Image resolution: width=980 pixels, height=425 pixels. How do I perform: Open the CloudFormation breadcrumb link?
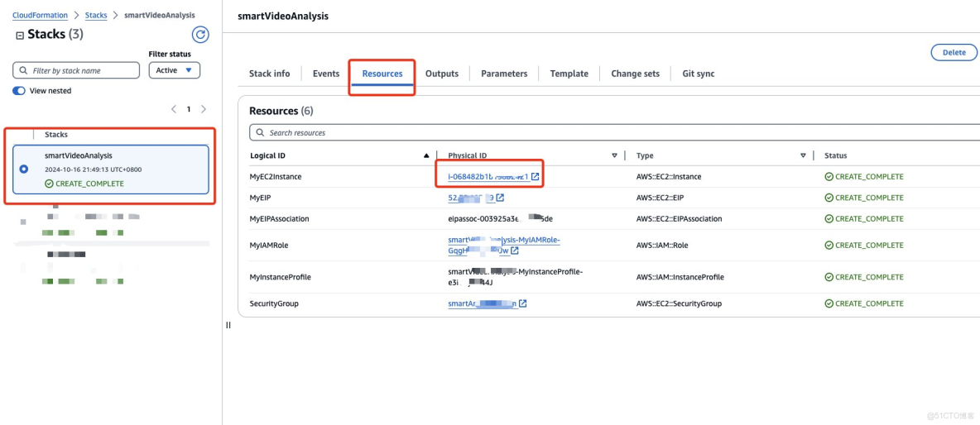click(40, 16)
